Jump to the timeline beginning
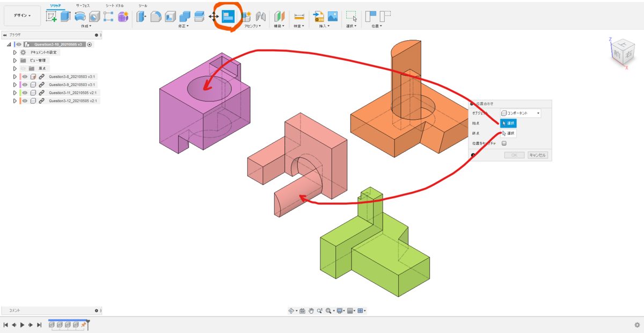 6,325
